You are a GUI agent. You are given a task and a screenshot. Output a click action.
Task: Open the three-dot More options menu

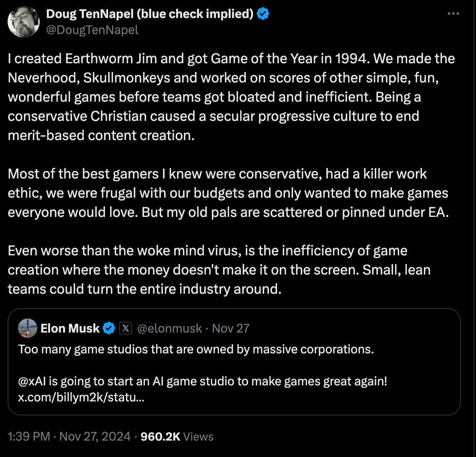pyautogui.click(x=453, y=14)
